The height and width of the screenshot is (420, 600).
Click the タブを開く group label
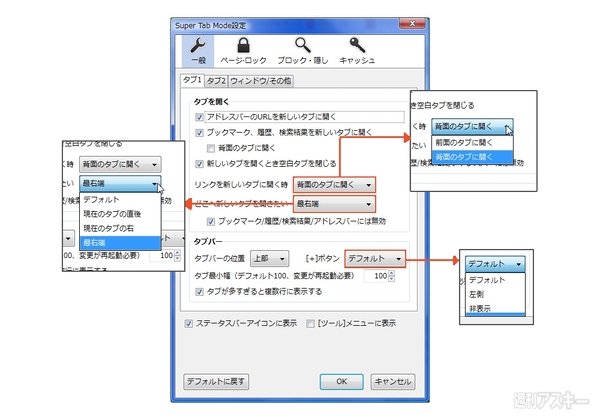click(211, 102)
